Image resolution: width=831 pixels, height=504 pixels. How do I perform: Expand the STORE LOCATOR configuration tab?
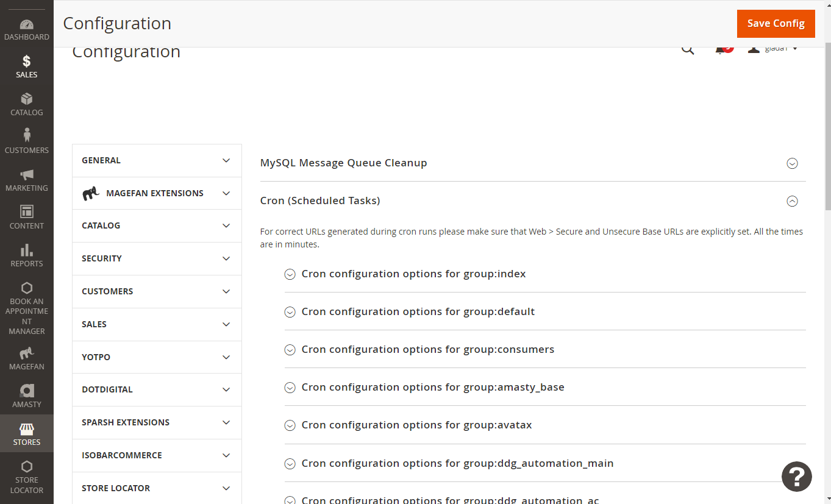point(157,488)
